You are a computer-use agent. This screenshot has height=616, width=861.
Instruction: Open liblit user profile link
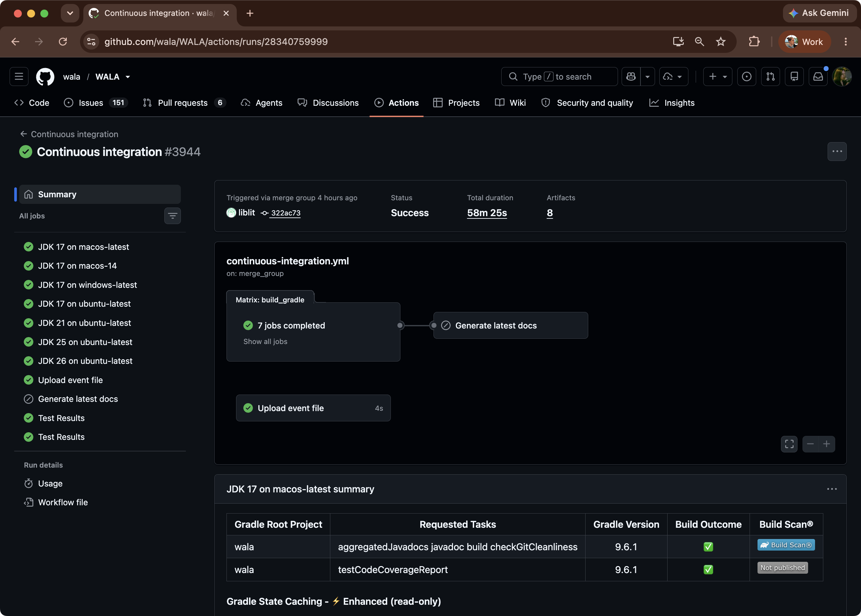pyautogui.click(x=246, y=213)
